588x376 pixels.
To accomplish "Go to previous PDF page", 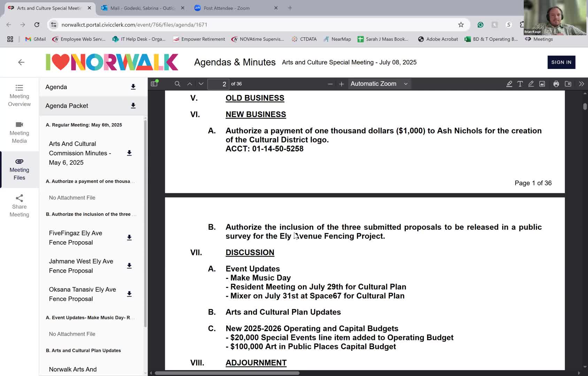I will coord(189,84).
